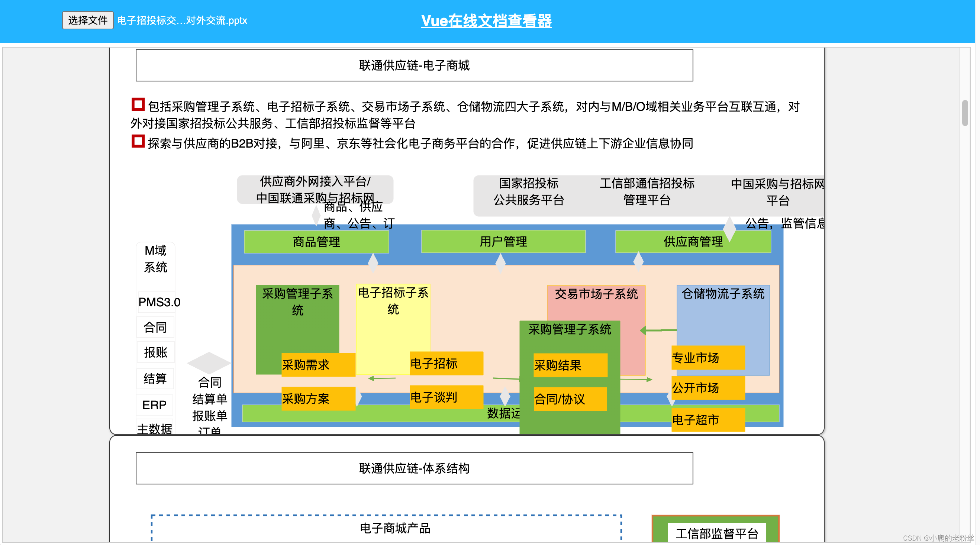Click the second red square bullet marker
This screenshot has height=545, width=980.
pos(138,141)
